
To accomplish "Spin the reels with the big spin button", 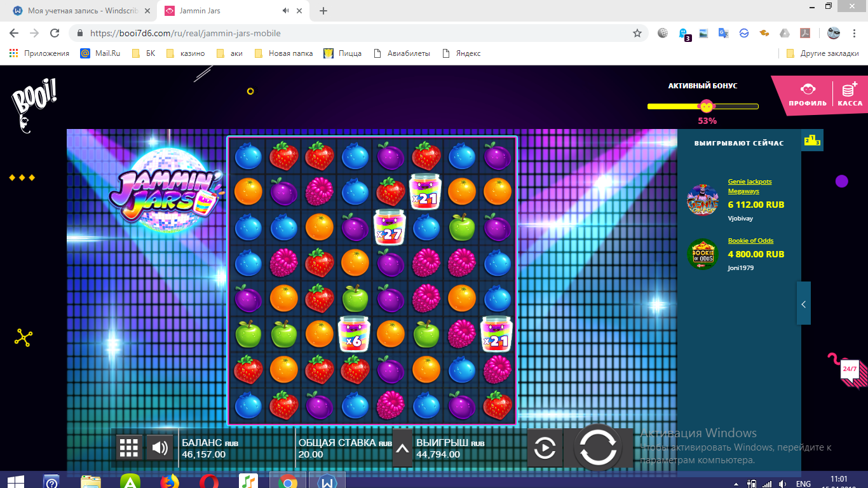I will pyautogui.click(x=597, y=448).
